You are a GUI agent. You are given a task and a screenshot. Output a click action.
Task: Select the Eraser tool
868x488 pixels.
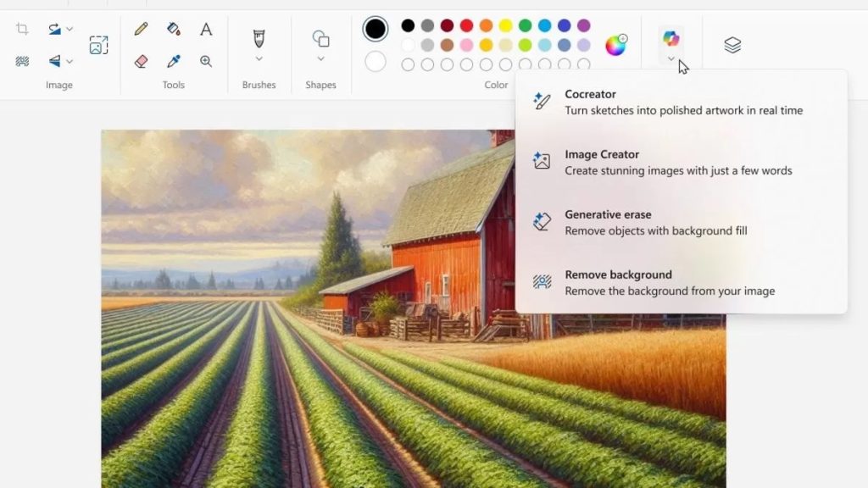140,61
